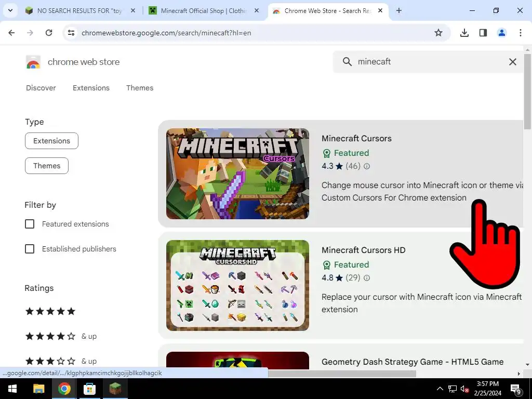Open the Extensions navigation link
Image resolution: width=532 pixels, height=399 pixels.
91,88
